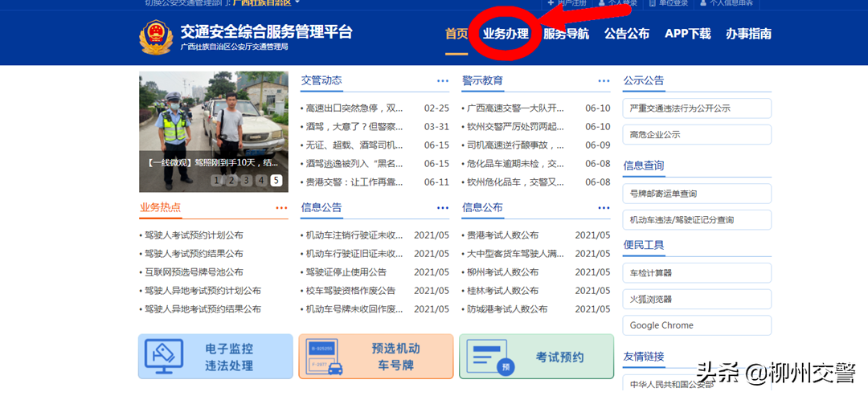The width and height of the screenshot is (868, 396).
Task: Open 大中型客货车驾驶人满 link
Action: point(515,254)
